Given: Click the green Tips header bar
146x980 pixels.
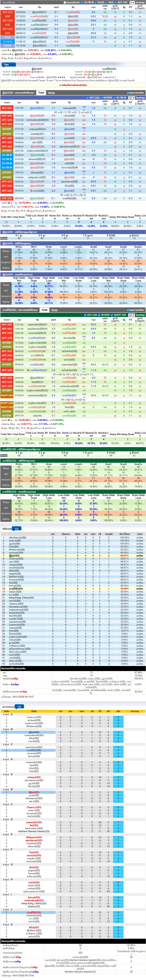Looking at the screenshot, I should coord(73,65).
